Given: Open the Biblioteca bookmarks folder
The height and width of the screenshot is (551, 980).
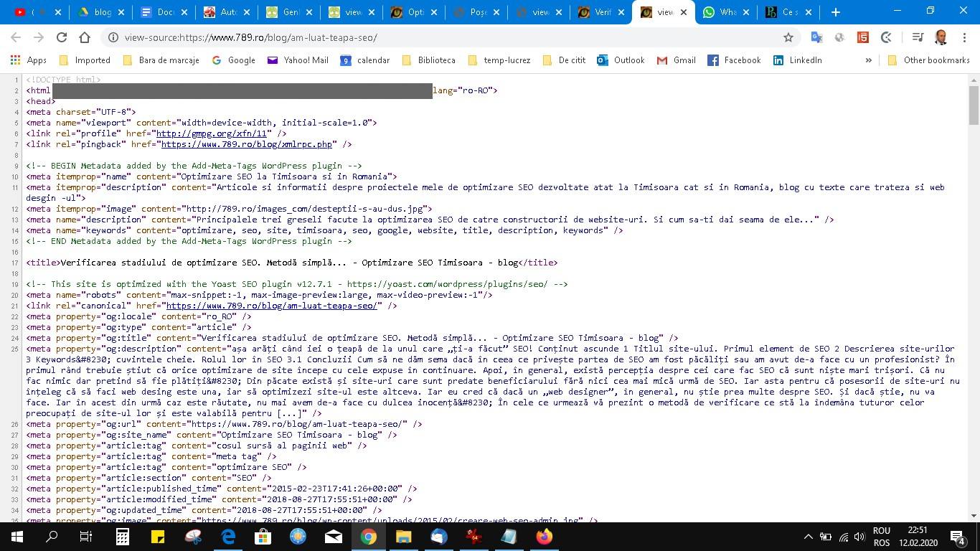Looking at the screenshot, I should click(429, 60).
